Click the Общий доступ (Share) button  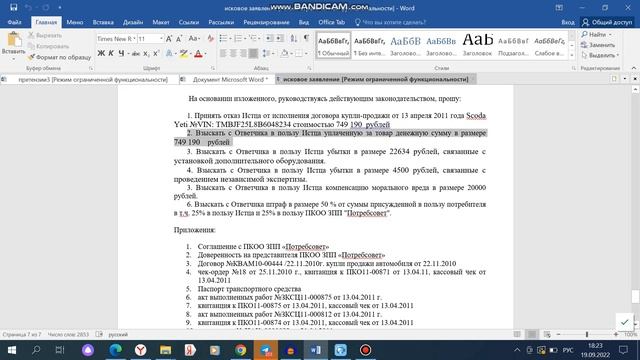point(607,22)
